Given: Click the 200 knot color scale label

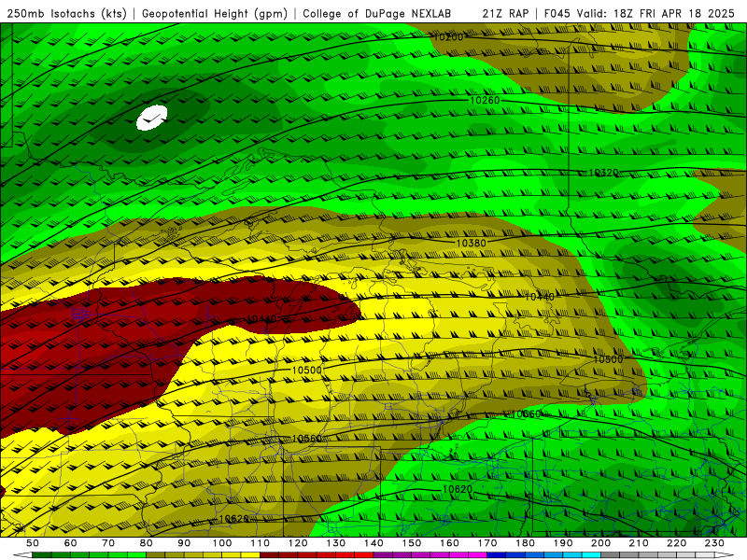Looking at the screenshot, I should (600, 543).
